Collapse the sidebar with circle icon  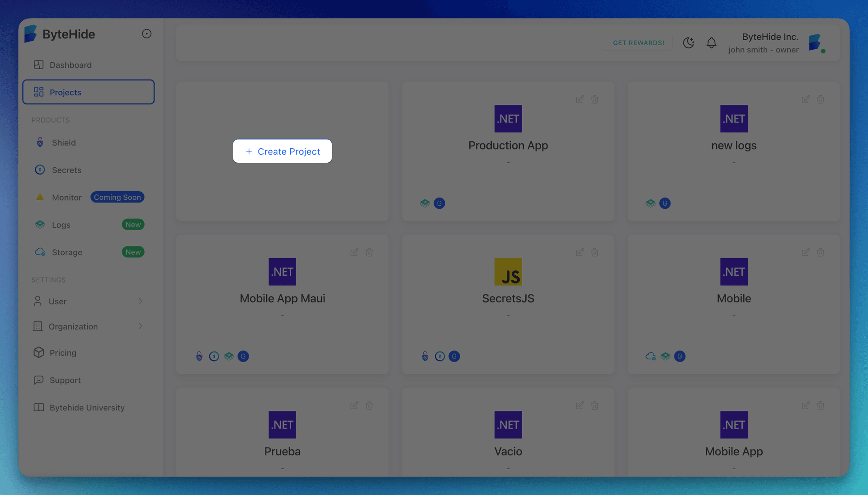pyautogui.click(x=146, y=34)
